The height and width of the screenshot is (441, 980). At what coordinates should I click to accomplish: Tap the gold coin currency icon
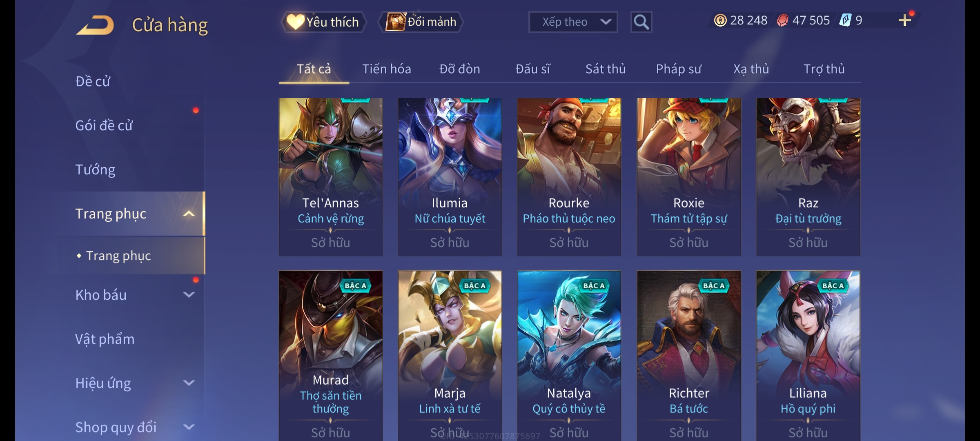pos(720,20)
